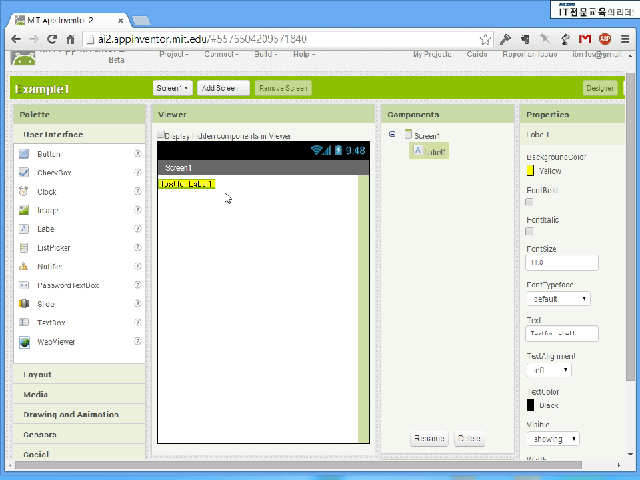The height and width of the screenshot is (480, 640).
Task: Click the Screen1 icon in Components
Action: click(x=408, y=134)
